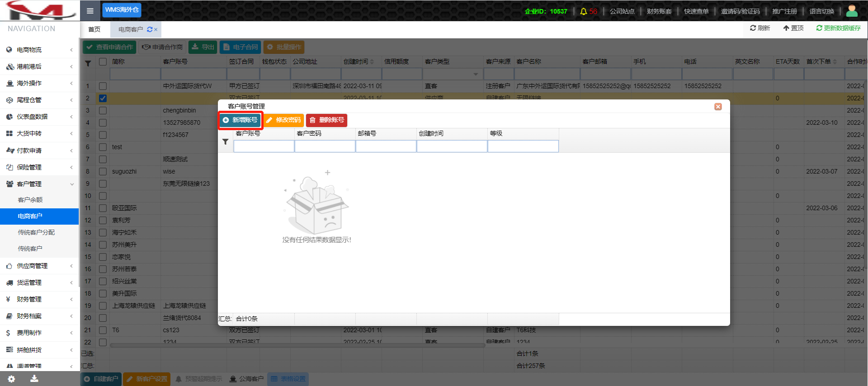
Task: Close the 电商客户 tab
Action: 156,29
